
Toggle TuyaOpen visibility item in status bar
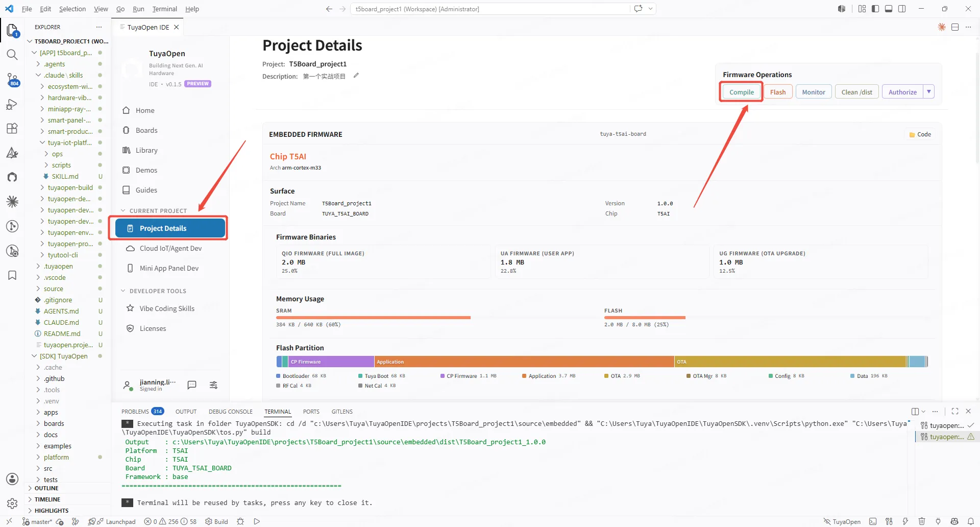842,521
